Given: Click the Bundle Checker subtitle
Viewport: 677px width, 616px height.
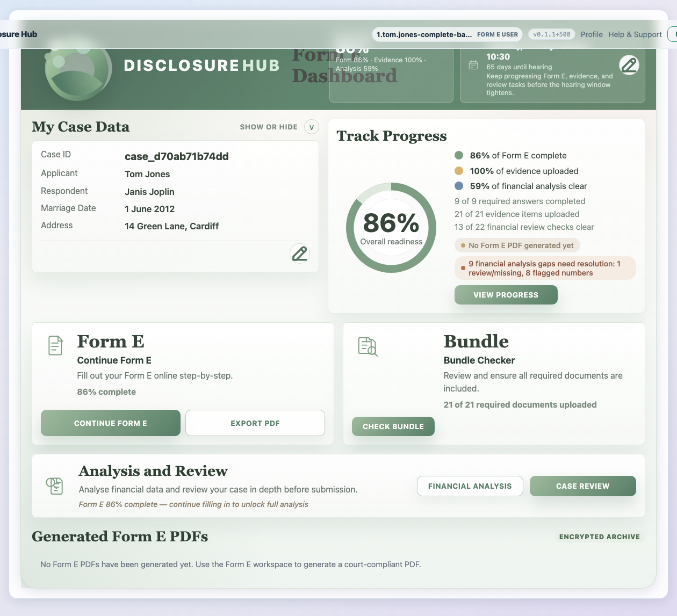Looking at the screenshot, I should pos(479,360).
